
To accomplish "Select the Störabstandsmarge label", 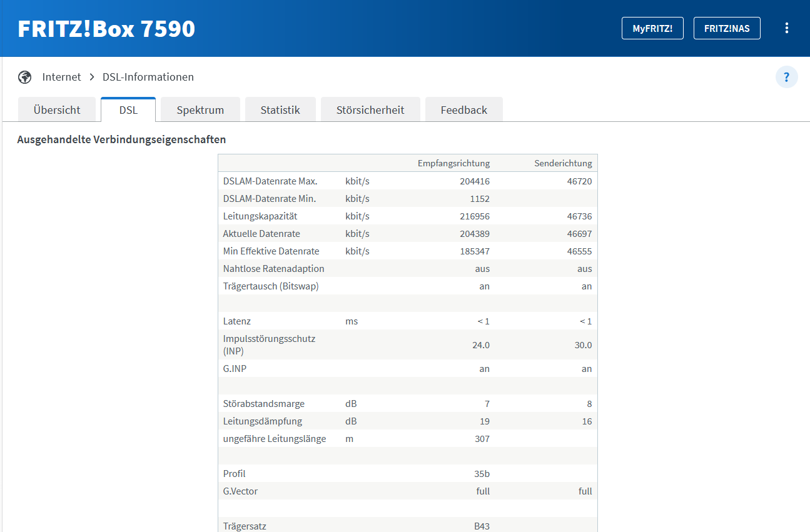I will coord(264,404).
